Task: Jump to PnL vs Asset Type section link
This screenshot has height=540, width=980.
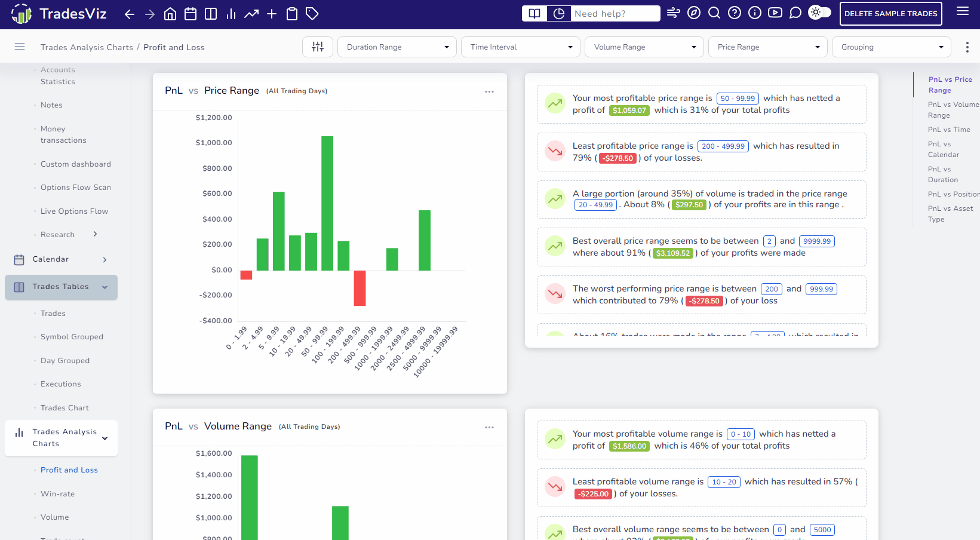Action: (x=950, y=214)
